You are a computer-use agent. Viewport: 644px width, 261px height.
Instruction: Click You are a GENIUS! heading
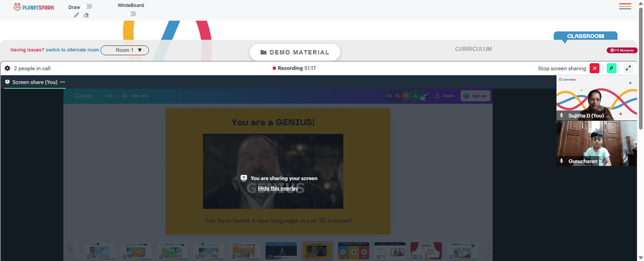(x=273, y=122)
